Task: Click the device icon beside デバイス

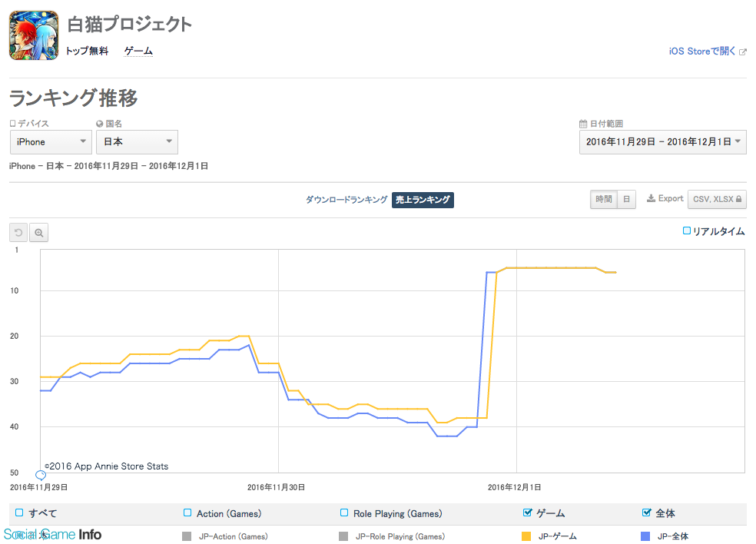Action: (x=13, y=124)
